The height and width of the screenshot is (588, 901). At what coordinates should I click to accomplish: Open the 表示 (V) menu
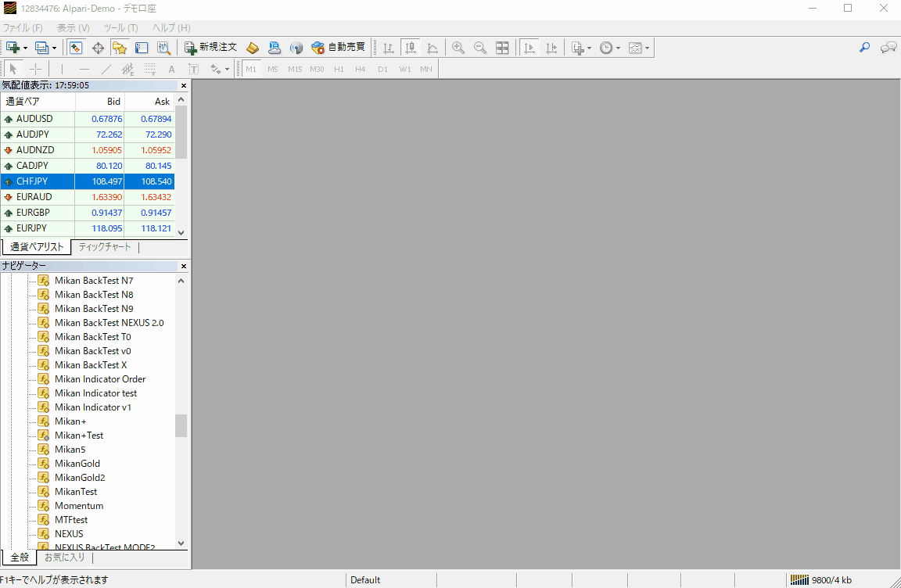pyautogui.click(x=73, y=27)
